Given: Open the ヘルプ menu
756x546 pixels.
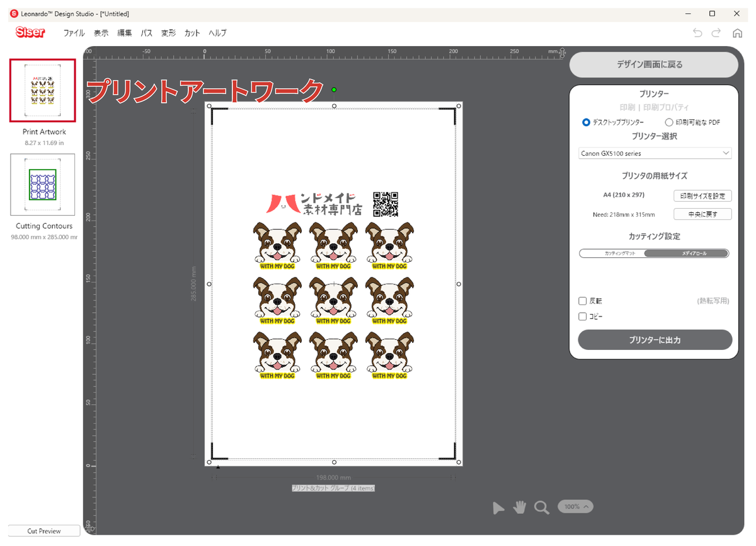Looking at the screenshot, I should [x=217, y=33].
